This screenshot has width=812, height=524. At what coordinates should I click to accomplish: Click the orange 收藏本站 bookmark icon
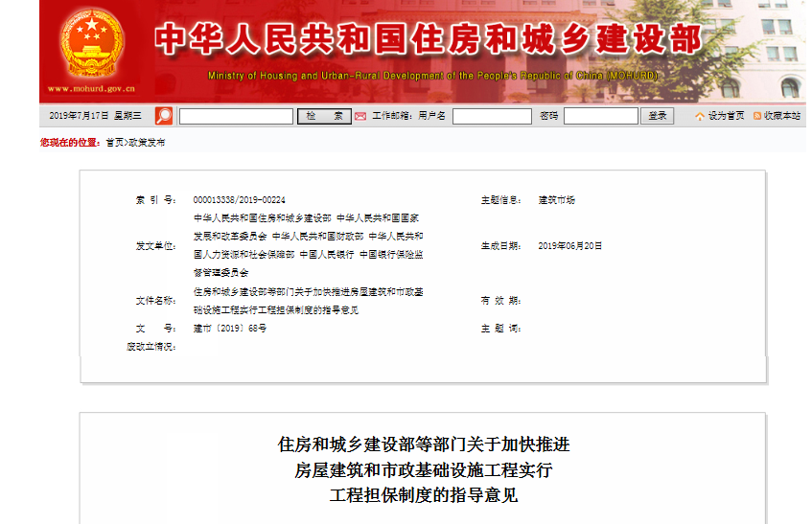757,116
